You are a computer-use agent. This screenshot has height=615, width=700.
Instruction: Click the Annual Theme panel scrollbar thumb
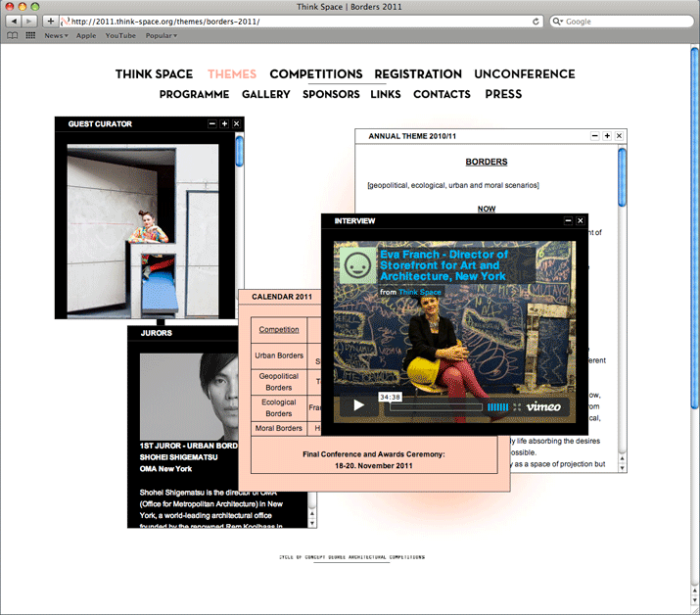click(622, 177)
